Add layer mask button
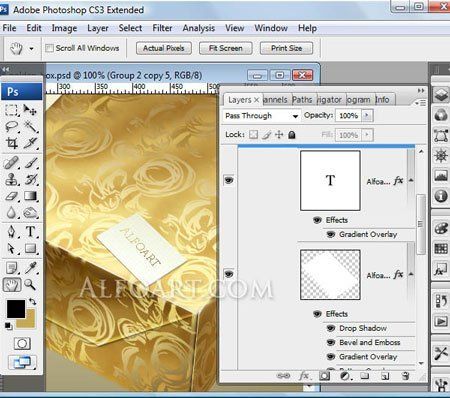This screenshot has width=450, height=398. 324,376
